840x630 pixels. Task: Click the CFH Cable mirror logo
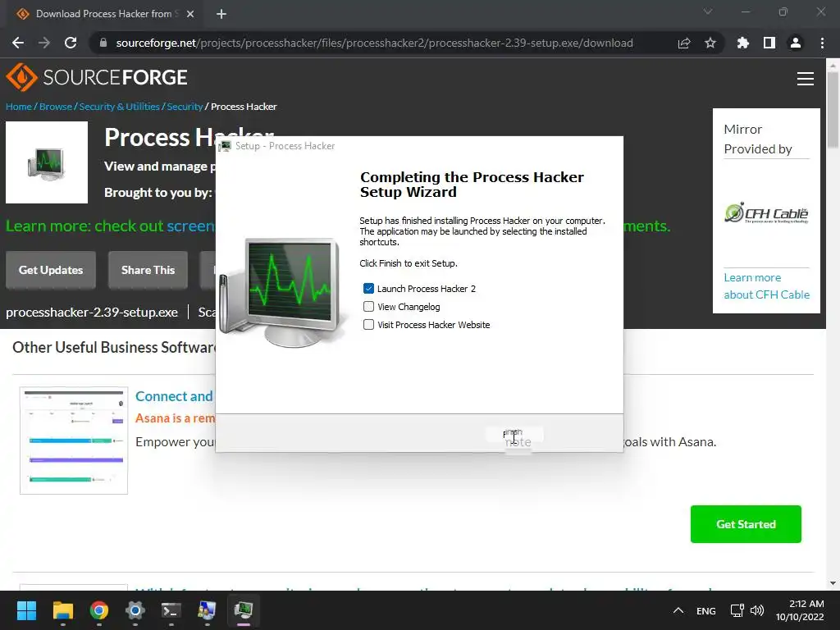pyautogui.click(x=767, y=213)
